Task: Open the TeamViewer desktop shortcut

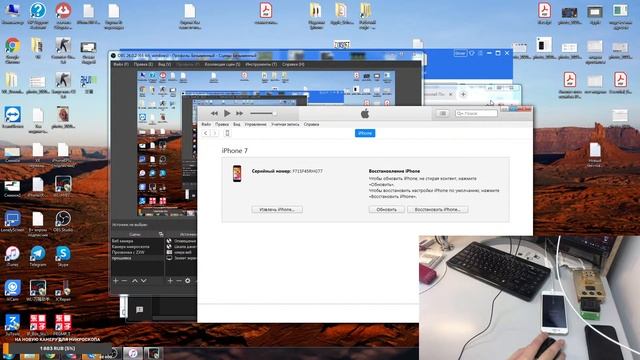Action: (13, 118)
